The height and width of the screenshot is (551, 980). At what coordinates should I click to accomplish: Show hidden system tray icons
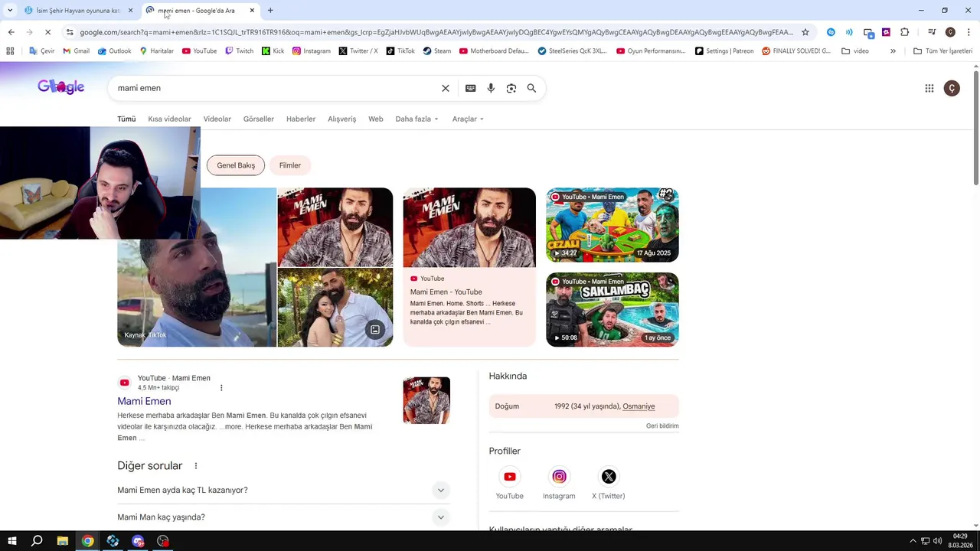click(913, 541)
